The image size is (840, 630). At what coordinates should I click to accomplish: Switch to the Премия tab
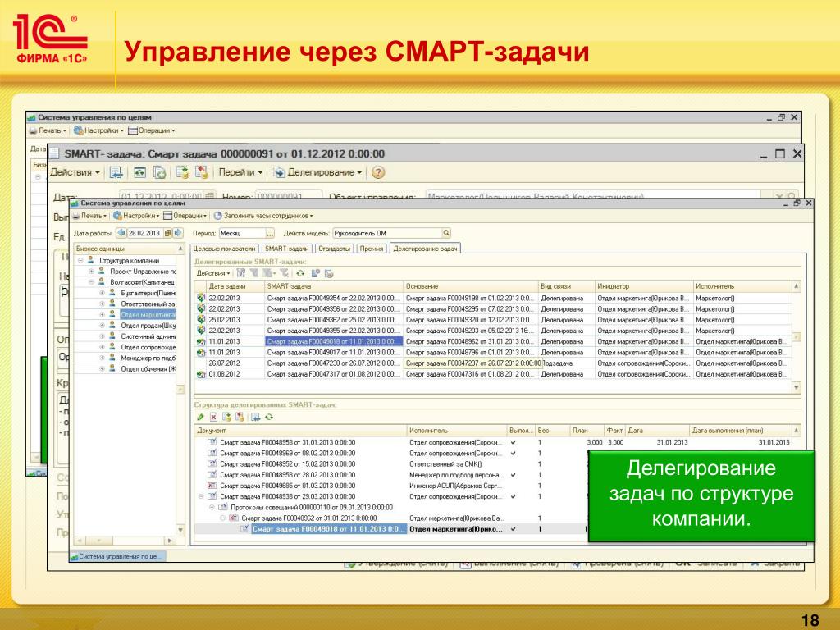pyautogui.click(x=372, y=249)
